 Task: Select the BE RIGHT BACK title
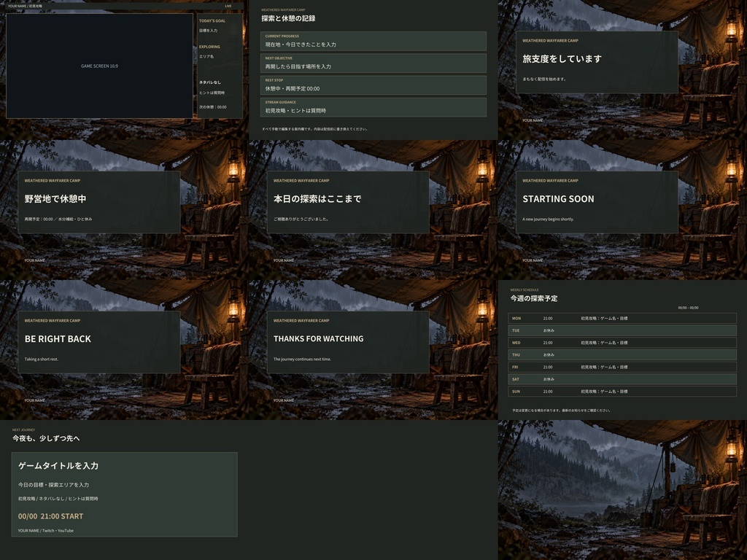coord(58,339)
